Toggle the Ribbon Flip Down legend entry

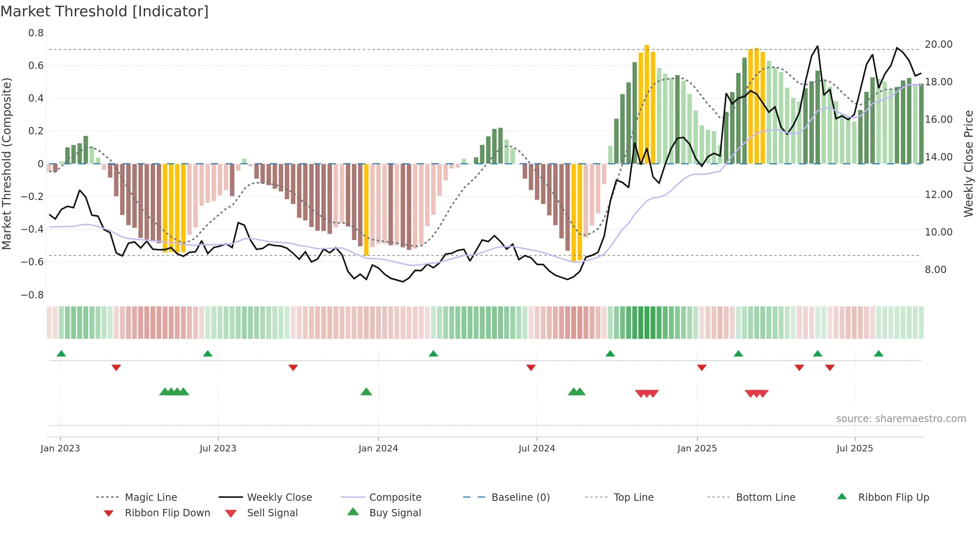click(156, 513)
